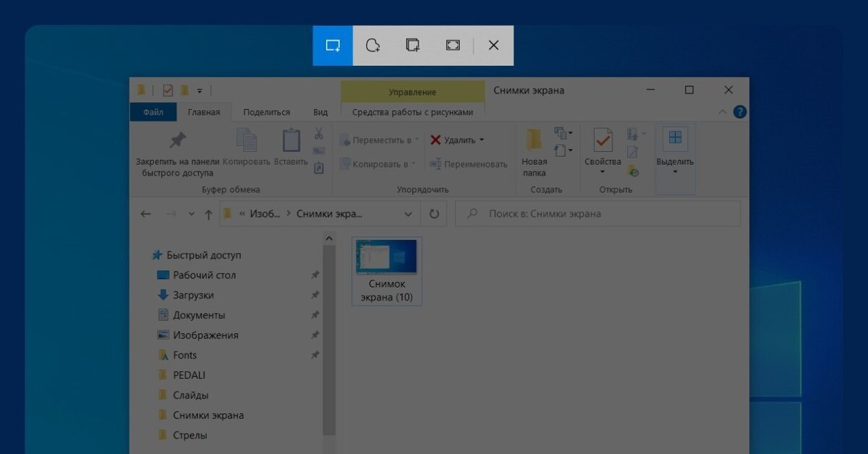Open the Удалить dropdown arrow
The image size is (868, 454).
pos(482,140)
